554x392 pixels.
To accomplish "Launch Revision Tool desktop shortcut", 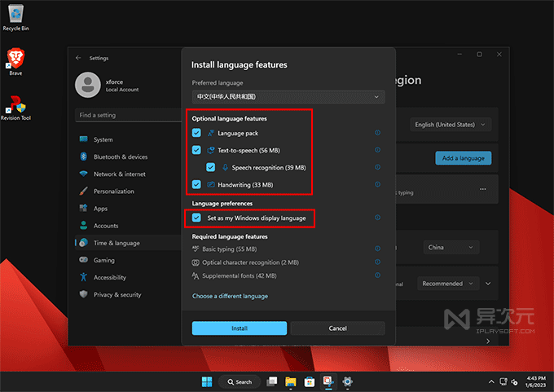I will tap(15, 104).
